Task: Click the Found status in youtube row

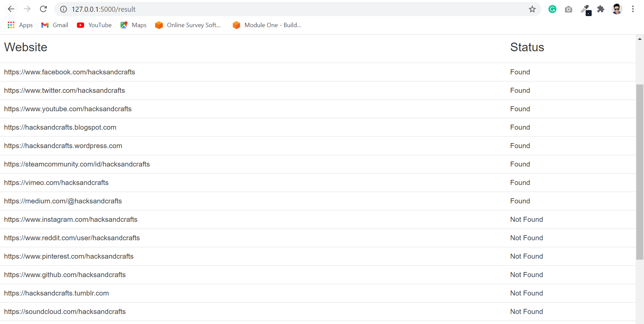Action: tap(520, 109)
